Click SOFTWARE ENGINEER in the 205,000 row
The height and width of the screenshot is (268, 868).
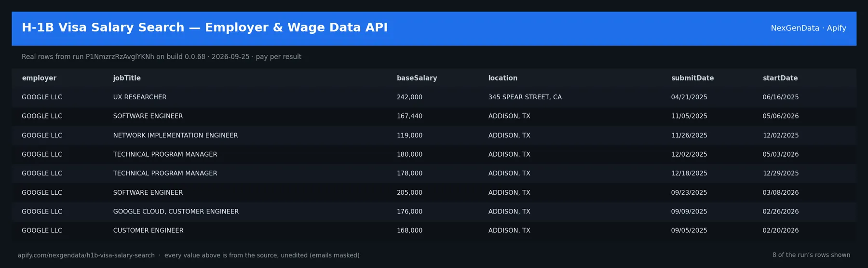click(x=148, y=192)
